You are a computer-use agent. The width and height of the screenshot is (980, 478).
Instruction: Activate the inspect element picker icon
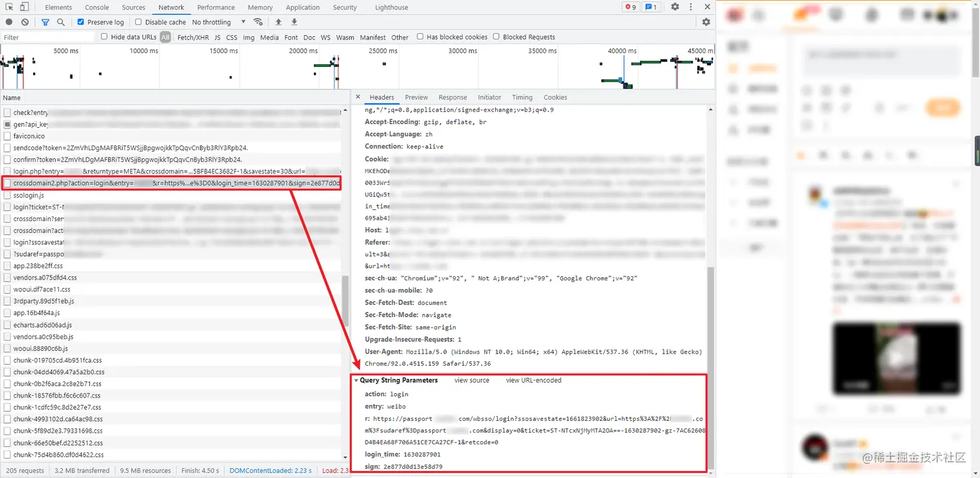tap(9, 7)
